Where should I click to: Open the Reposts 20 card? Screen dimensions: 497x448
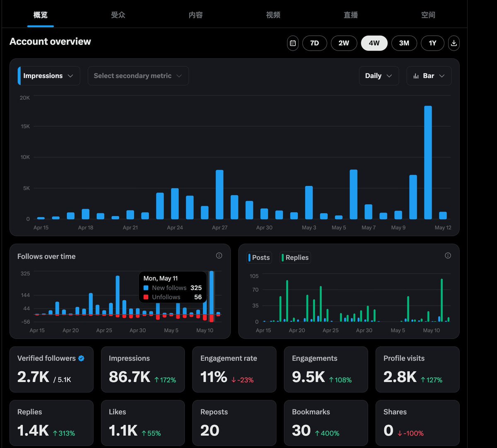click(234, 423)
